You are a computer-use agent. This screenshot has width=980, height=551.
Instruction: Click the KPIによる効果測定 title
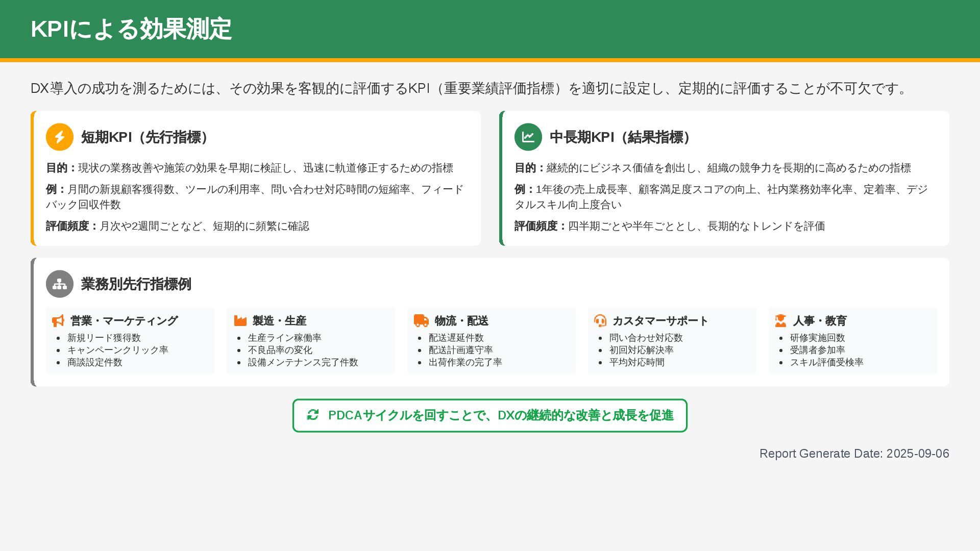click(131, 29)
